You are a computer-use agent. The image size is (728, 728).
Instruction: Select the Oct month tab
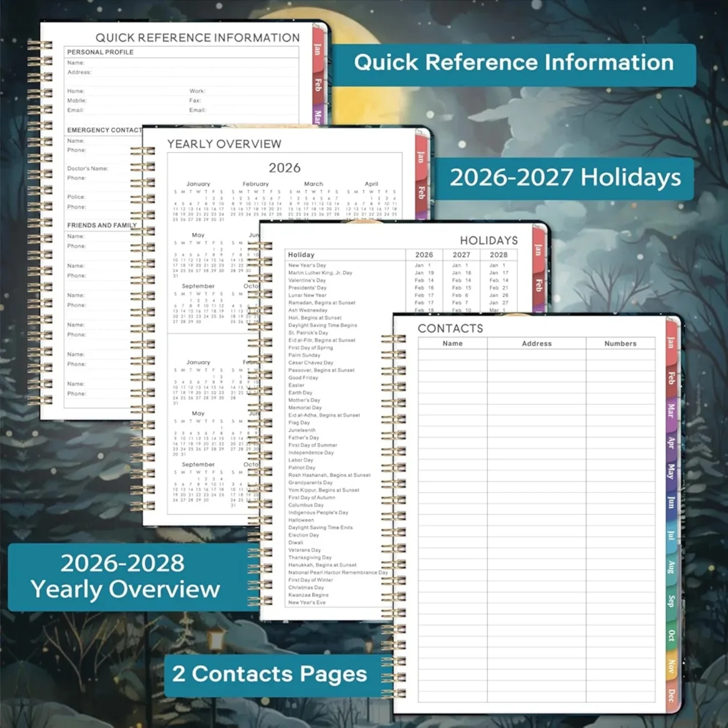coord(671,635)
